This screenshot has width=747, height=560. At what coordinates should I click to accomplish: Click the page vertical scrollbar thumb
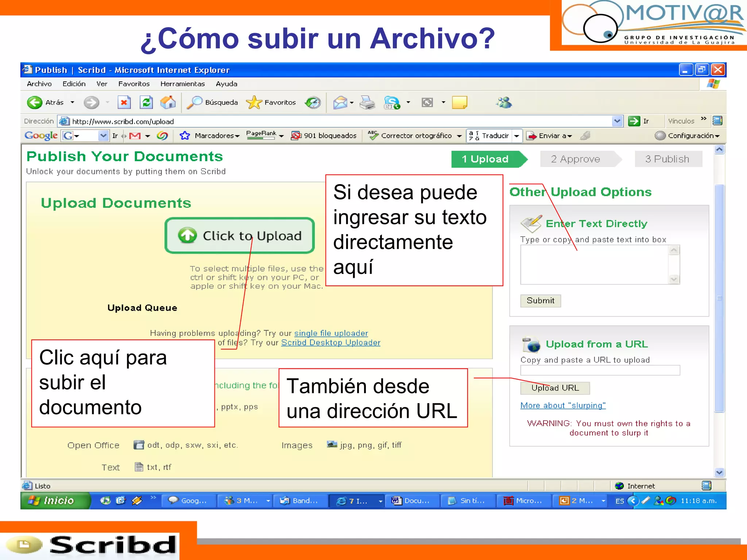(x=719, y=298)
